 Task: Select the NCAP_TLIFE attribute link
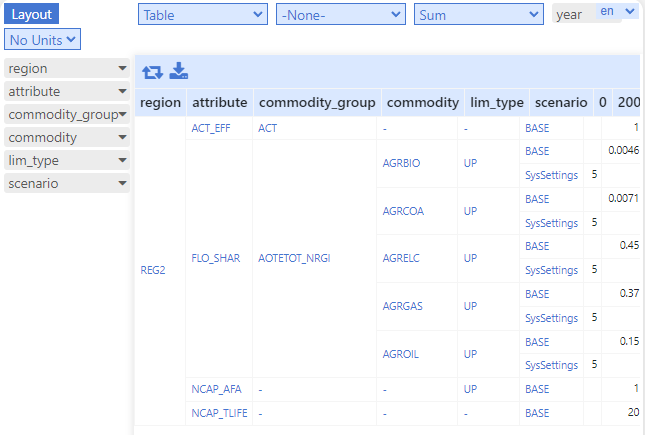click(219, 413)
